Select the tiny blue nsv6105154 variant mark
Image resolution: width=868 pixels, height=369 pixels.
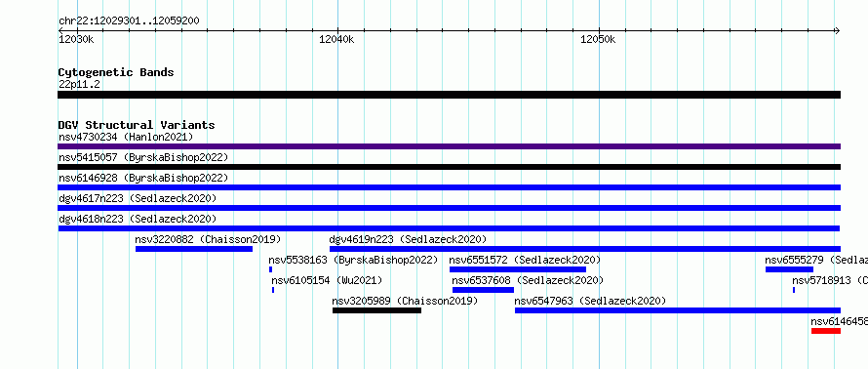click(x=273, y=290)
